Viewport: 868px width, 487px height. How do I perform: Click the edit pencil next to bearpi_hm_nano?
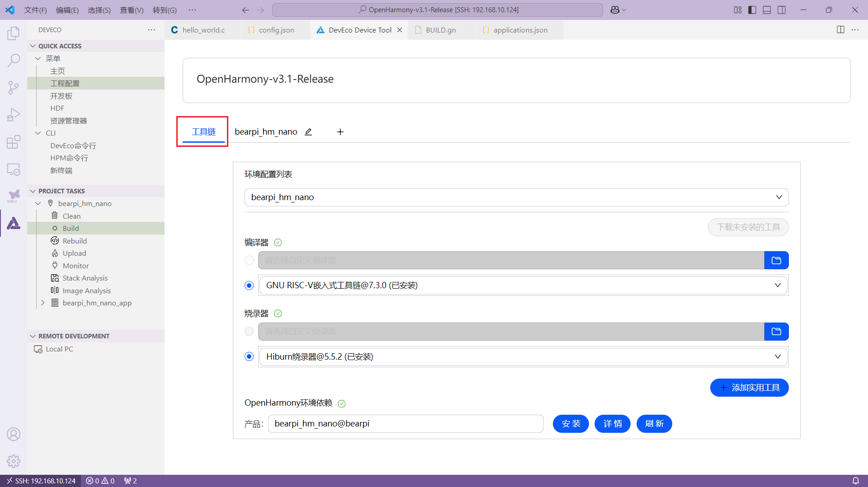tap(308, 132)
